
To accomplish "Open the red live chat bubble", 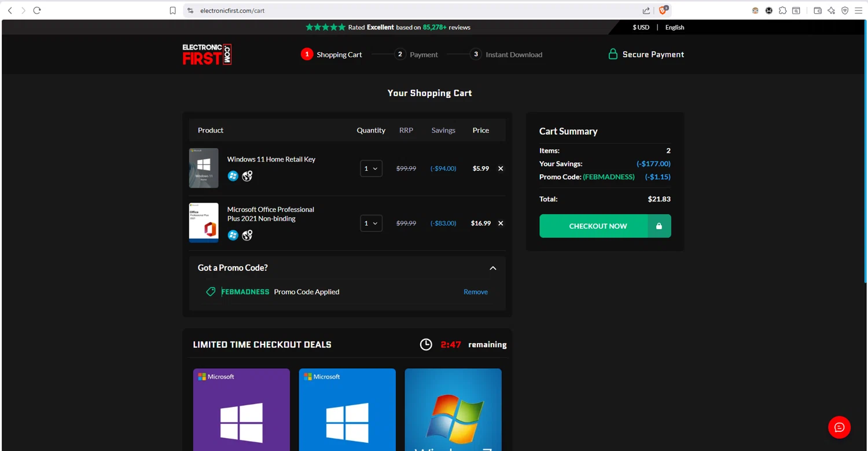I will pos(839,427).
